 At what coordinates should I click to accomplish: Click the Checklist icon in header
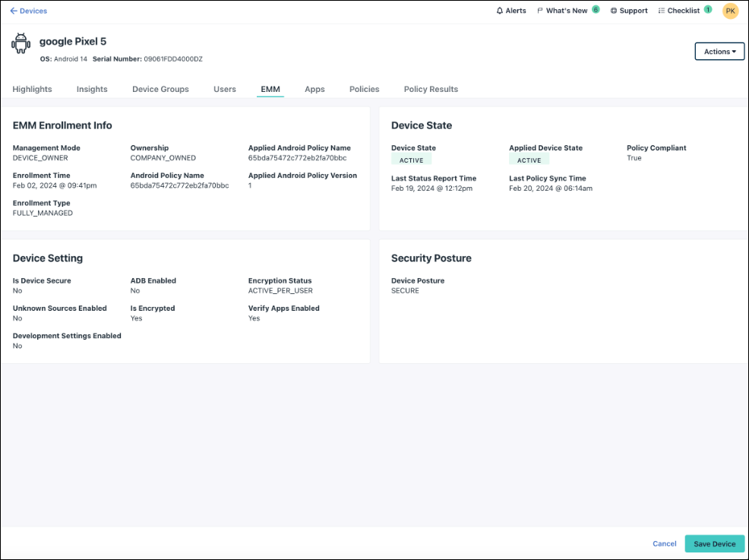coord(661,11)
